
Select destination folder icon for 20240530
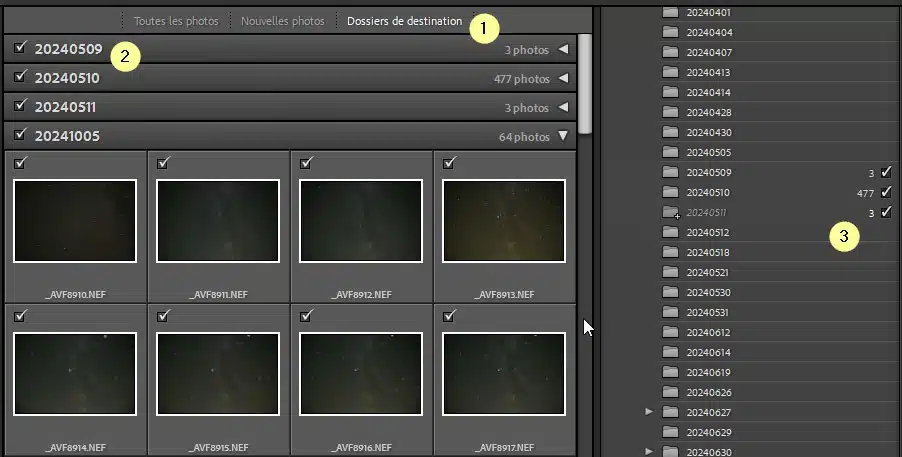(x=670, y=292)
